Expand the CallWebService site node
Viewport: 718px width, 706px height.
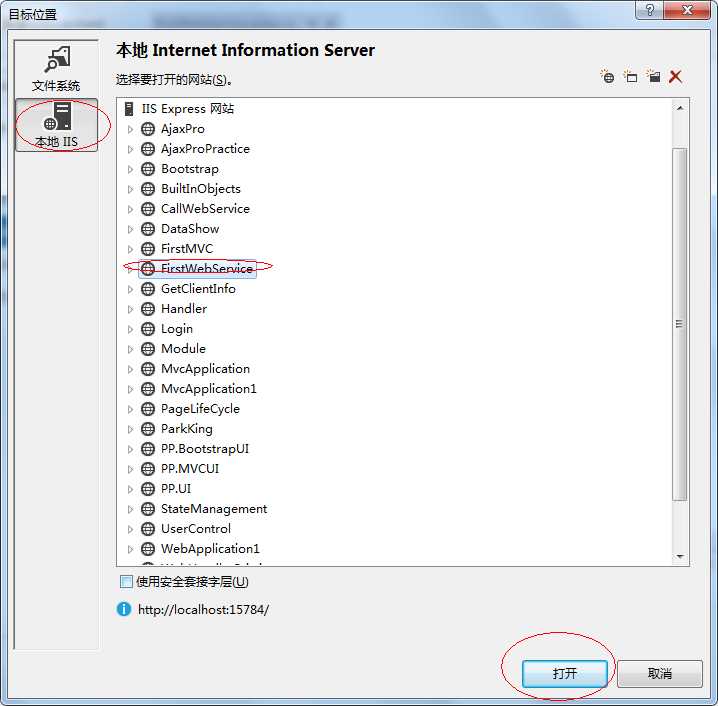pos(131,209)
